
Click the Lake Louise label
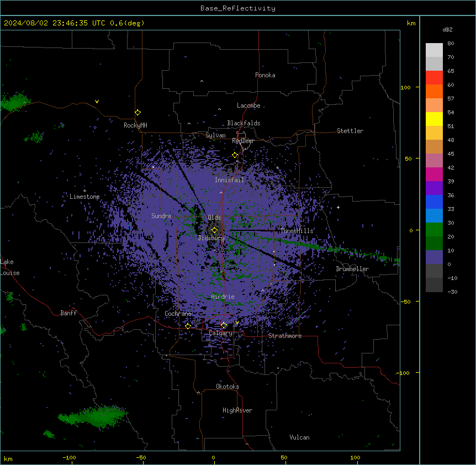10,267
